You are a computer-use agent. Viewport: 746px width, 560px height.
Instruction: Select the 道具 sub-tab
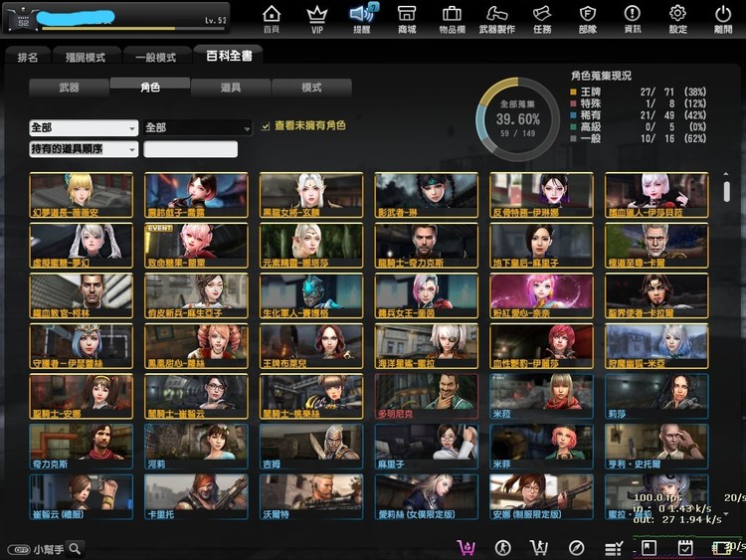pos(231,88)
